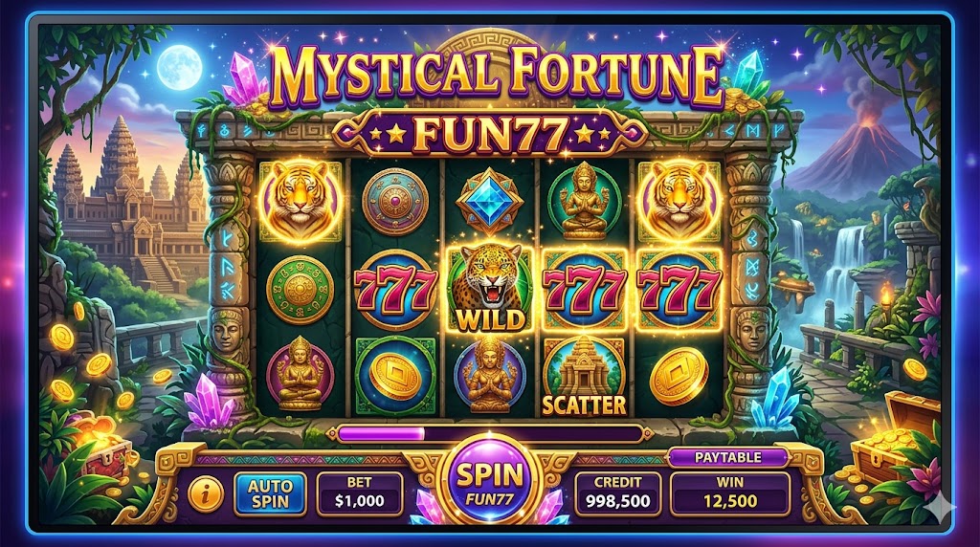980x547 pixels.
Task: Click the purple round shield symbol
Action: tap(395, 201)
